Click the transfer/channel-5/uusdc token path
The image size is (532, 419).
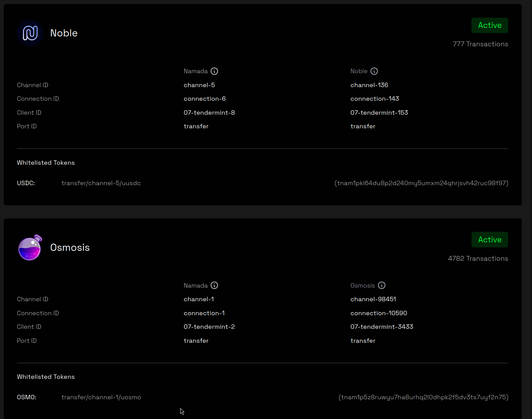coord(101,183)
